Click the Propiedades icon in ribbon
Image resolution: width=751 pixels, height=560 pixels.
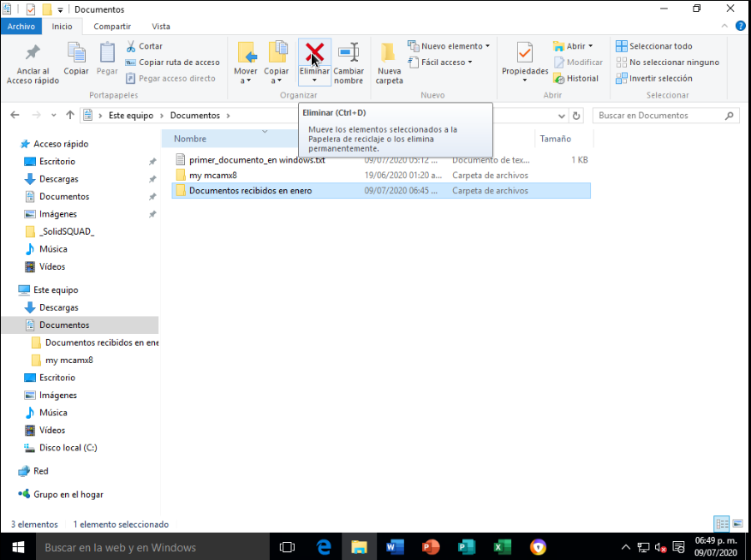pos(525,53)
